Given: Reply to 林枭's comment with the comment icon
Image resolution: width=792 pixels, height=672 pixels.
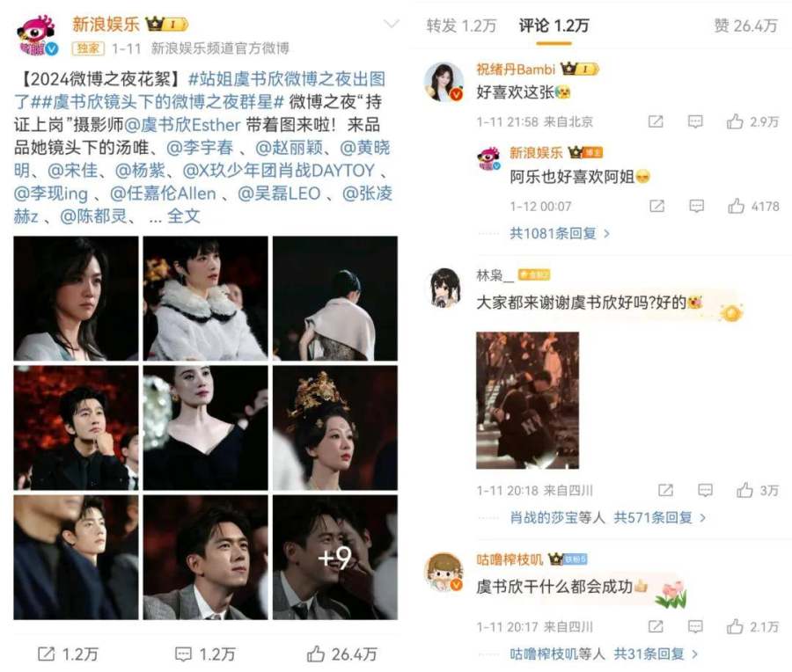Looking at the screenshot, I should 705,490.
